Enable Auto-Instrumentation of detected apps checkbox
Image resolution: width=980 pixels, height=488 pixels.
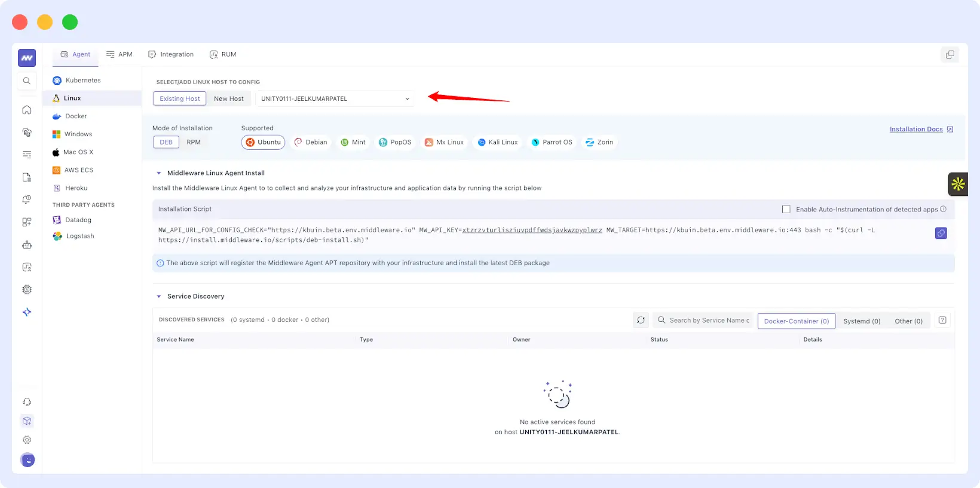click(x=786, y=210)
